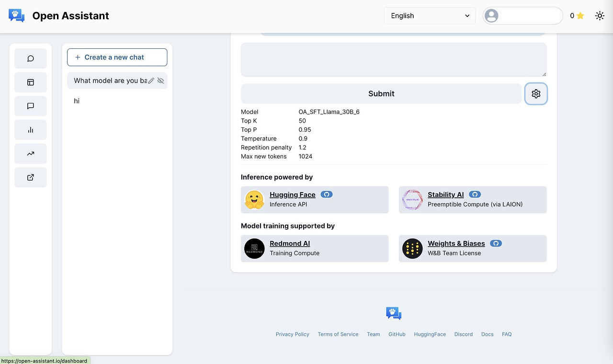The image size is (613, 364).
Task: Click the user avatar icon in the header
Action: click(x=491, y=16)
